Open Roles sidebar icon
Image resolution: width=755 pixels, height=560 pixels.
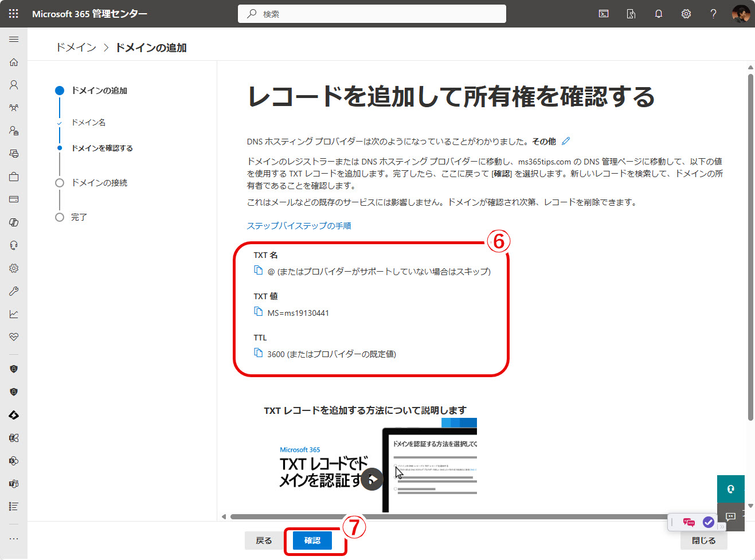coord(14,131)
